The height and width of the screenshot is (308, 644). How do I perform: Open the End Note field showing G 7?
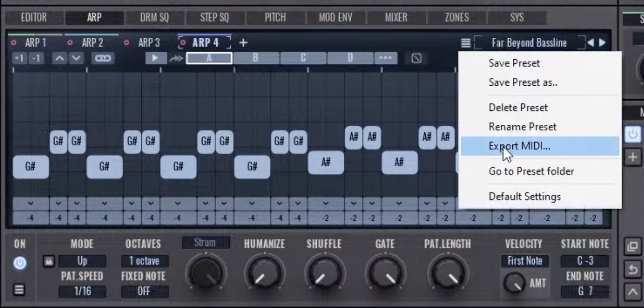(x=584, y=292)
